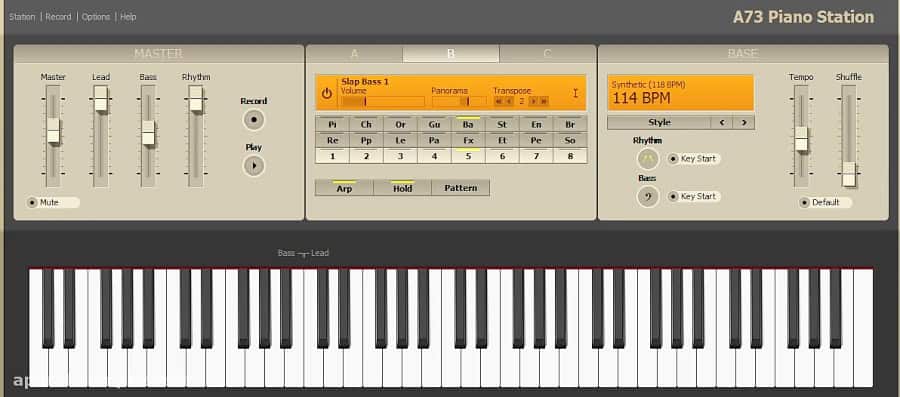Open the Options menu

[96, 17]
